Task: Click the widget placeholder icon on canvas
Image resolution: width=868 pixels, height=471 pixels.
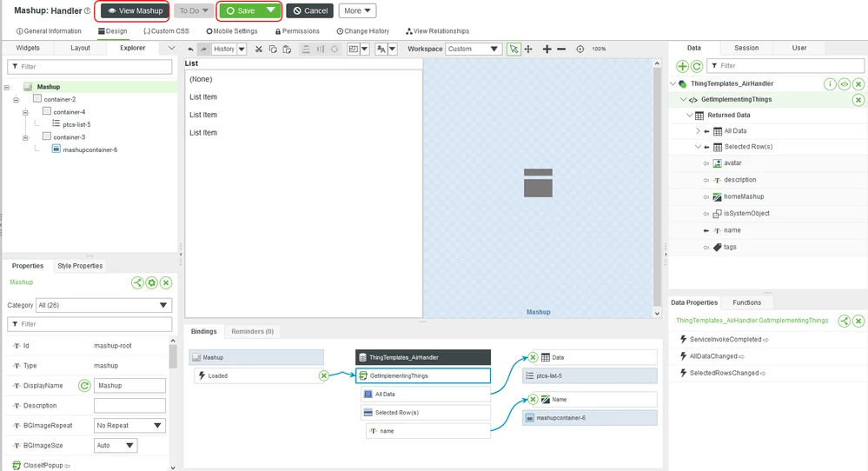Action: click(538, 183)
